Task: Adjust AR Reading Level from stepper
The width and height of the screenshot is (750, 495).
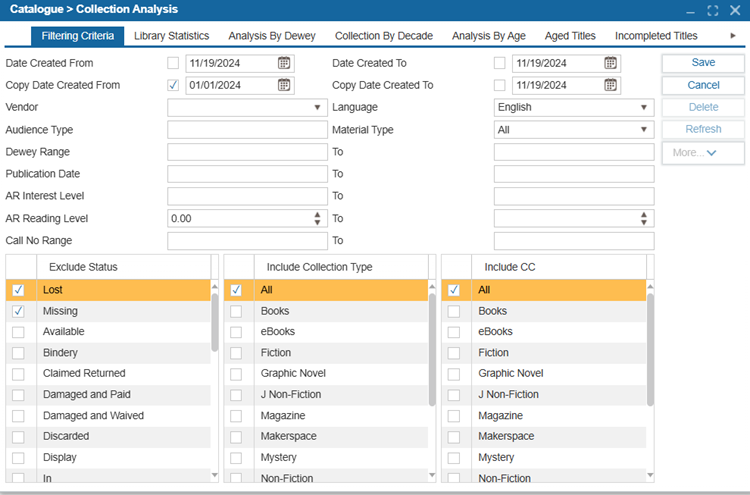Action: (317, 219)
